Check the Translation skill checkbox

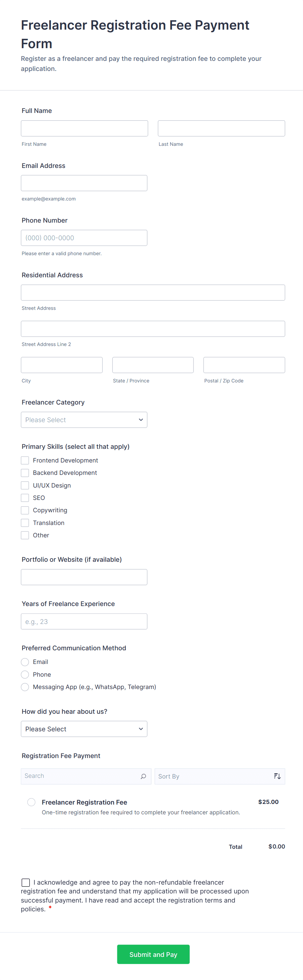[x=25, y=523]
